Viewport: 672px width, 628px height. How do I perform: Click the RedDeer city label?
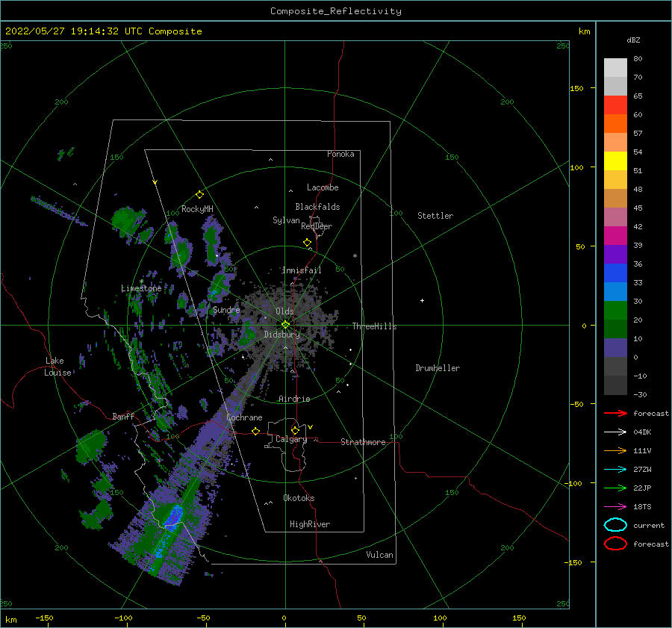[x=317, y=226]
